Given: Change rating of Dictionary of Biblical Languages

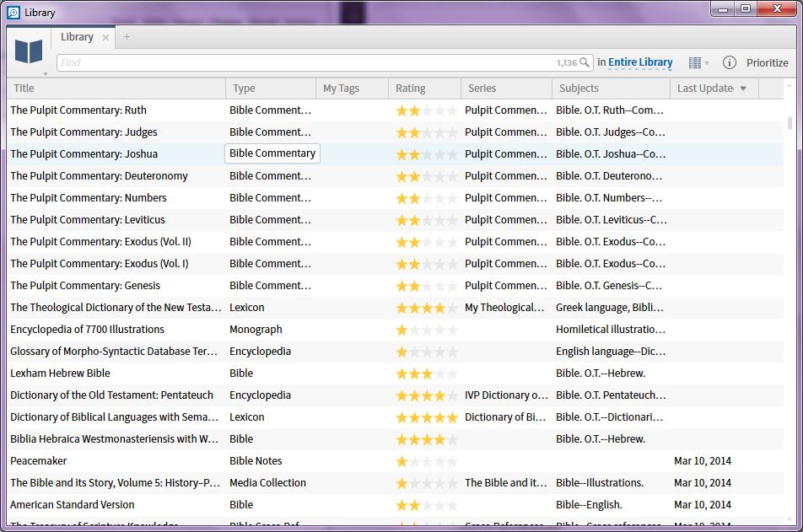Looking at the screenshot, I should tap(426, 417).
